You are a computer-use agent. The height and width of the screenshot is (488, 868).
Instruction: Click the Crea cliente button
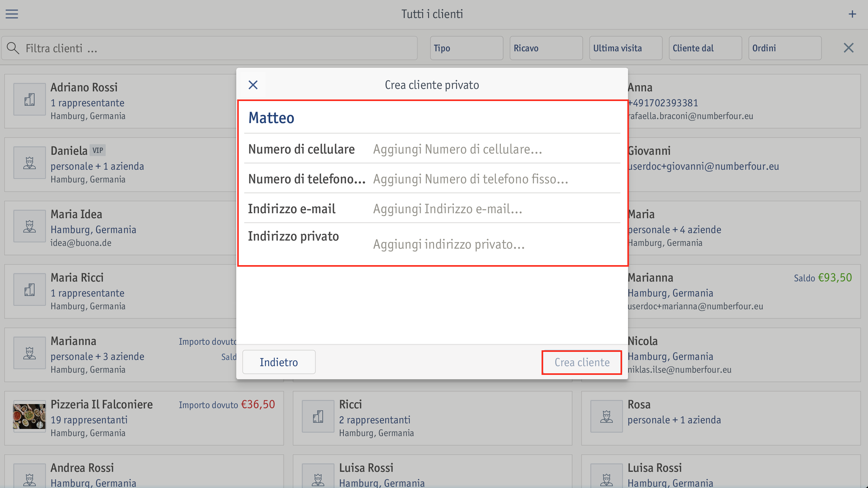582,362
